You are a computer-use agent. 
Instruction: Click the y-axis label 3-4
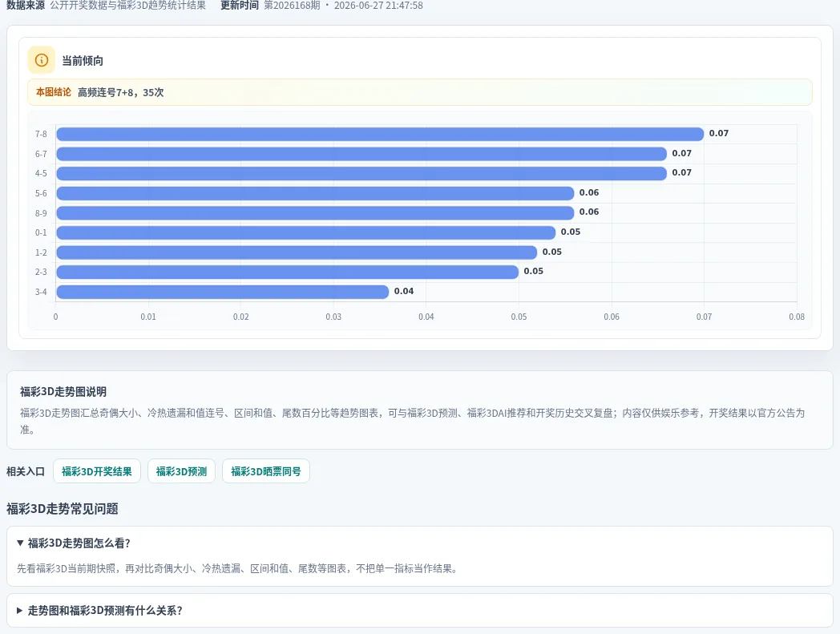41,292
